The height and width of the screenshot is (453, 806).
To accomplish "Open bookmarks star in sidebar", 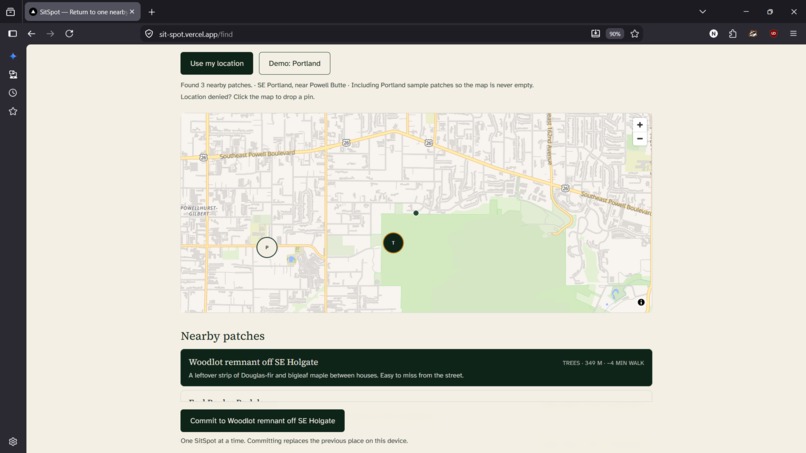I will (x=13, y=112).
